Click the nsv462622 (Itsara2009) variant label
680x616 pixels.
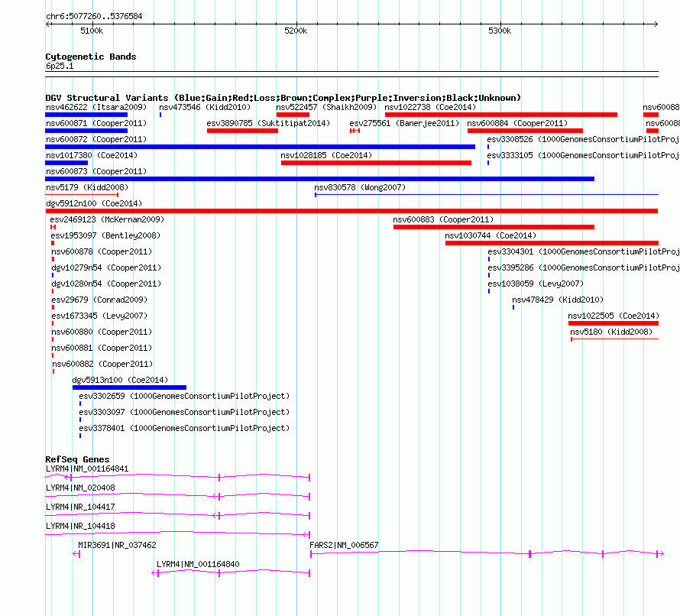coord(96,107)
